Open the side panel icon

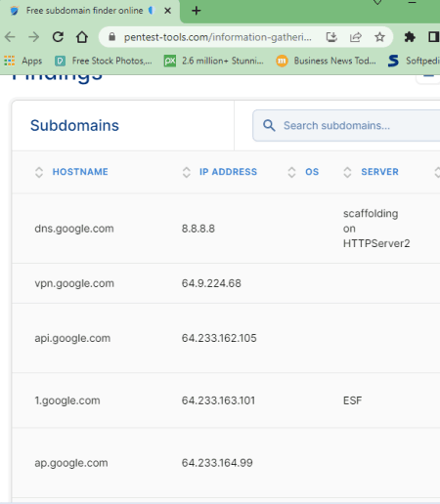pyautogui.click(x=433, y=37)
